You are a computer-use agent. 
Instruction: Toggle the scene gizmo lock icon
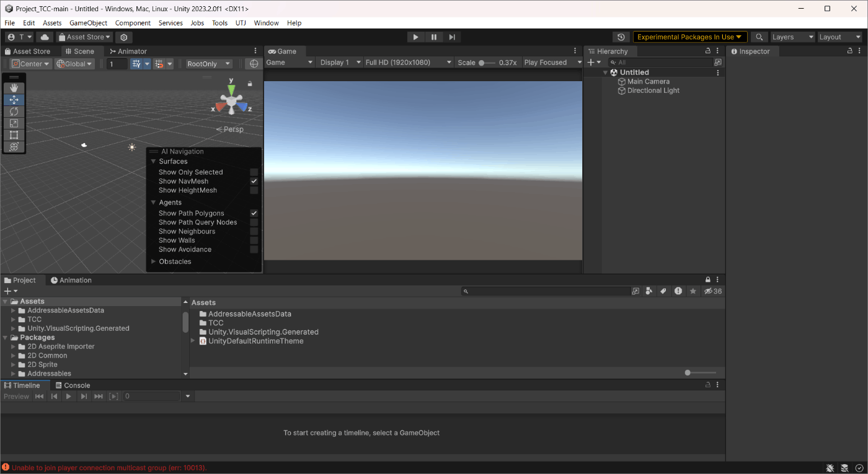[x=250, y=84]
